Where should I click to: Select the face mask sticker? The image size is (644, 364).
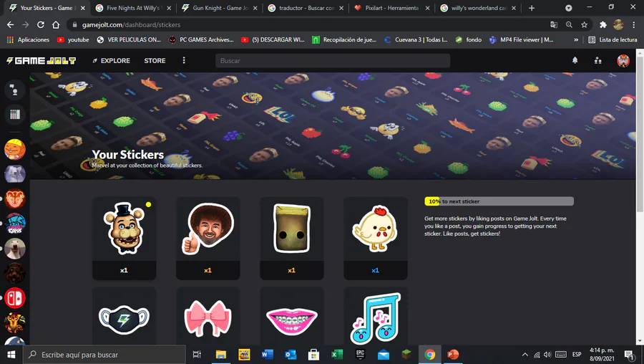point(124,317)
